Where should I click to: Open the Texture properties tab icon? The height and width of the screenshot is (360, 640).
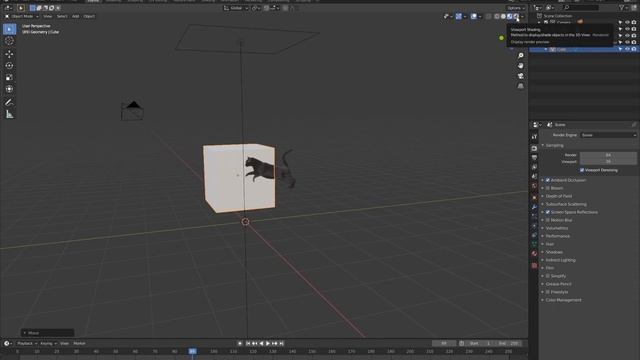pyautogui.click(x=534, y=266)
